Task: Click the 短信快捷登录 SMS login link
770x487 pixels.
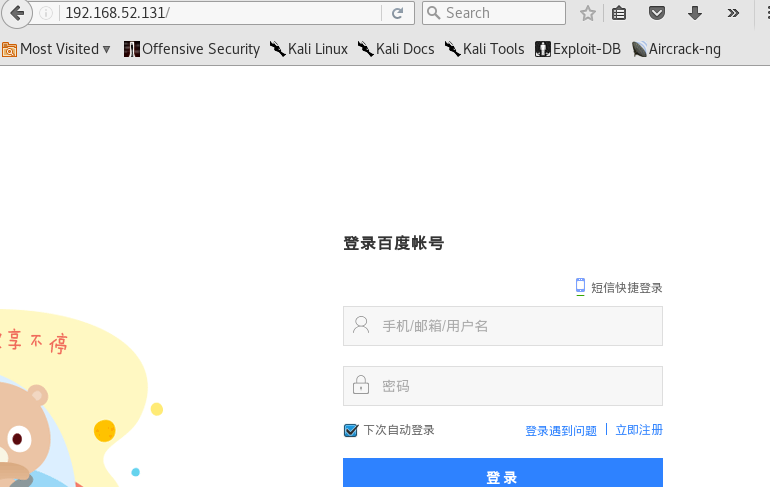Action: coord(626,288)
